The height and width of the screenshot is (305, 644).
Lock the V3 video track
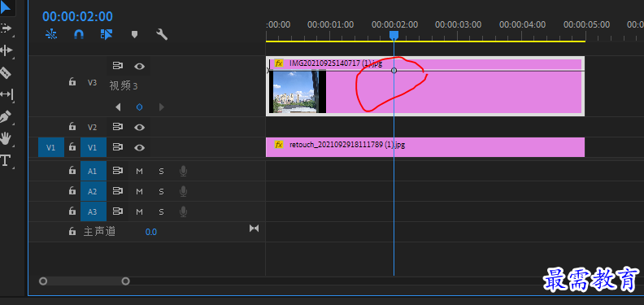click(x=72, y=82)
